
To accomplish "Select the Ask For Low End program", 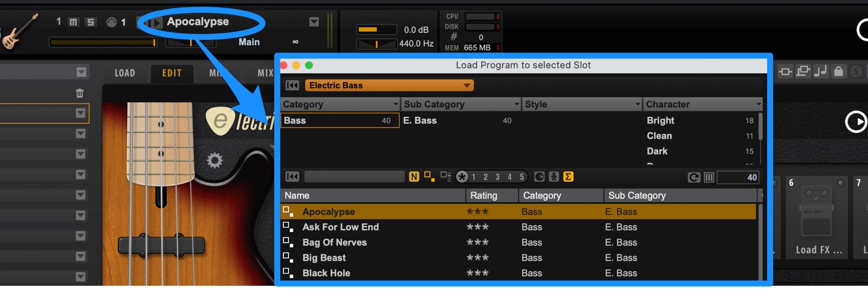I will (x=518, y=227).
